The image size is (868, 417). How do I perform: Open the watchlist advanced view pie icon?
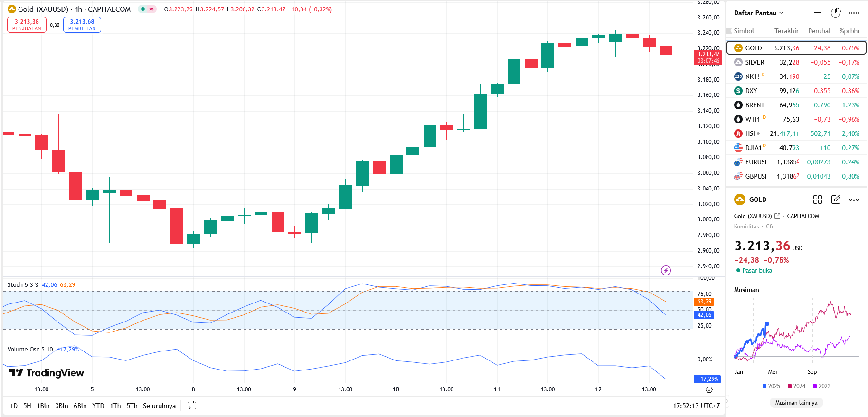click(x=836, y=13)
